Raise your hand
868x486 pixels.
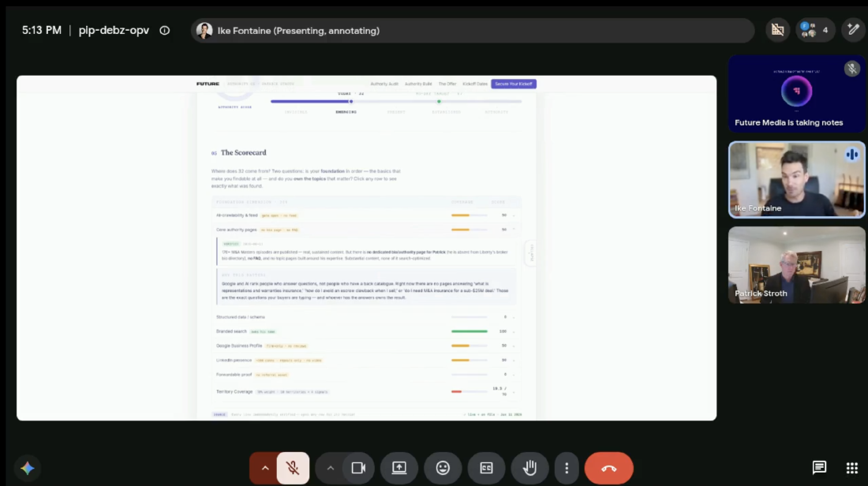[x=529, y=469]
